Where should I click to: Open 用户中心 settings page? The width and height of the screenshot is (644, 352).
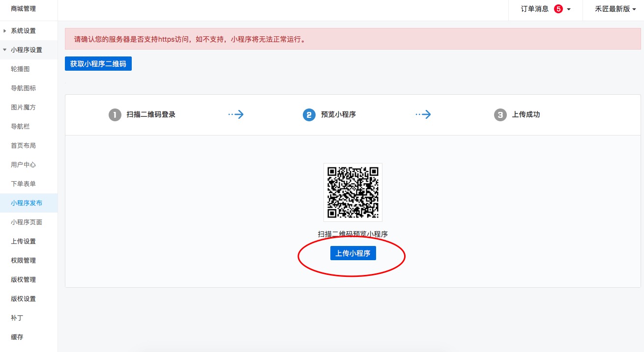pyautogui.click(x=23, y=165)
